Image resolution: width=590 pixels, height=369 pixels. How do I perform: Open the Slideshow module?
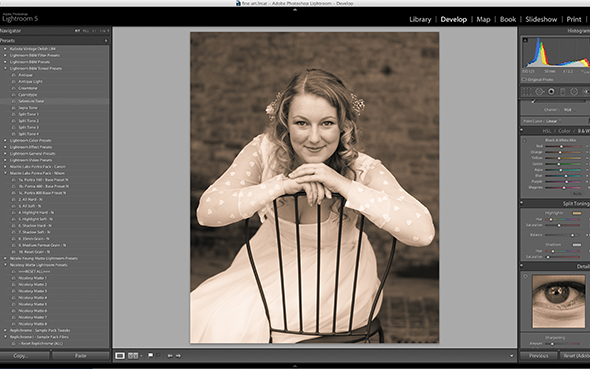pos(541,20)
